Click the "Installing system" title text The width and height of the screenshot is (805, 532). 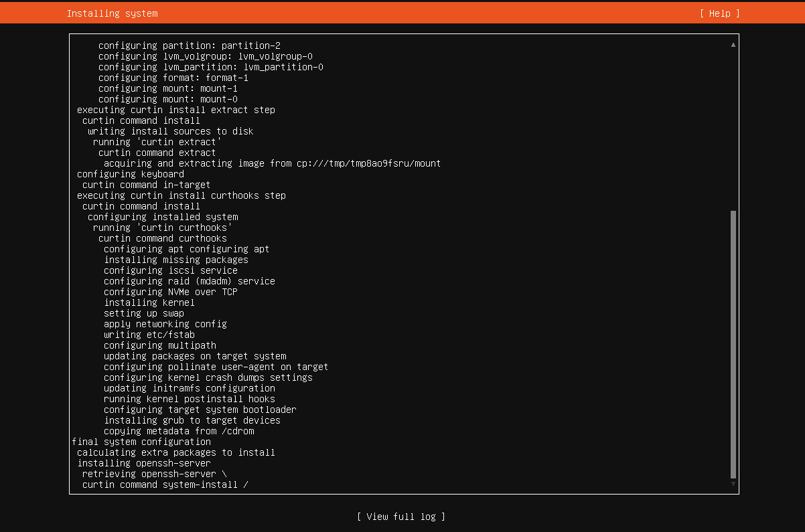113,13
